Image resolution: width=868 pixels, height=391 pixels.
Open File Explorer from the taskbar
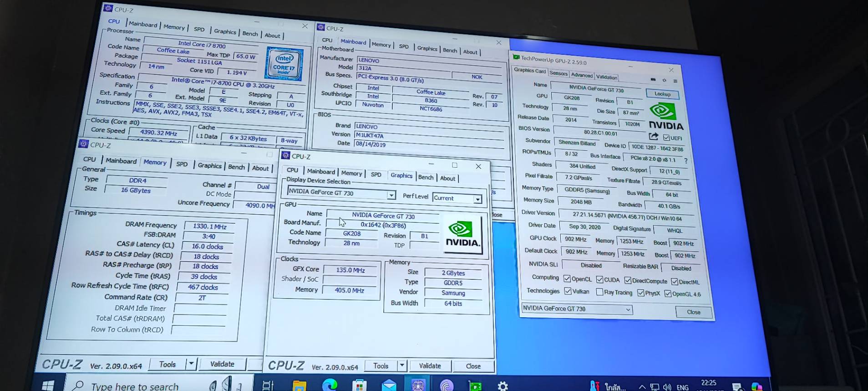point(299,386)
